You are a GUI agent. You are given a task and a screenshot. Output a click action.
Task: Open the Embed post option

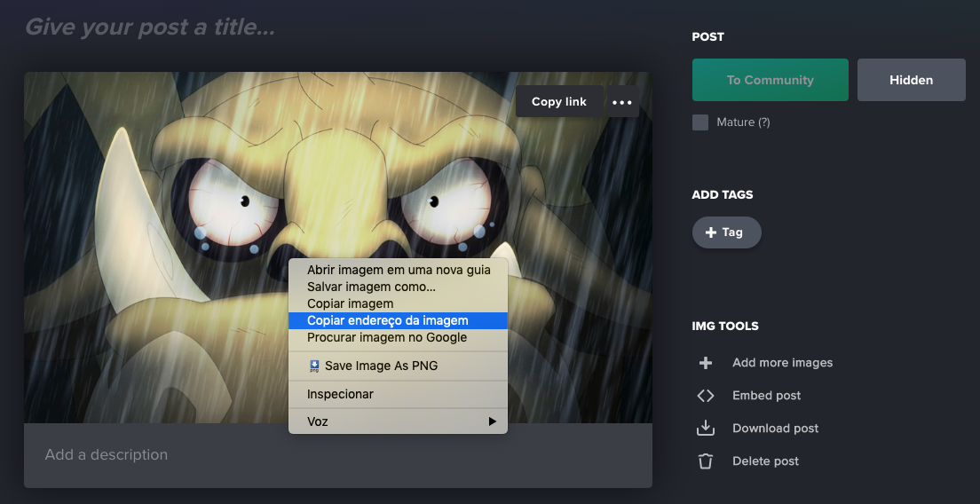pyautogui.click(x=766, y=396)
